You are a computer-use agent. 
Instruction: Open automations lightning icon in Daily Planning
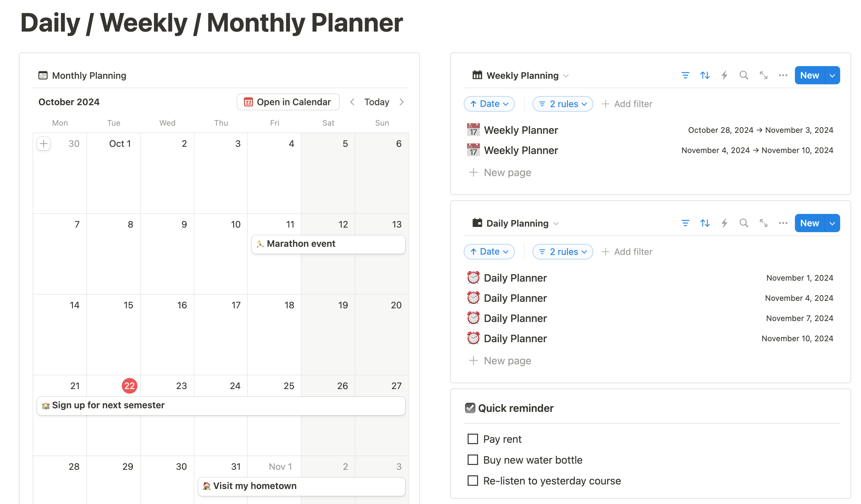[x=724, y=223]
